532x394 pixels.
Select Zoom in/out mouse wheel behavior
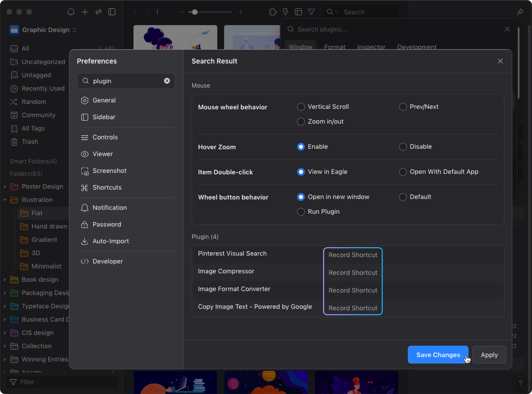[300, 121]
